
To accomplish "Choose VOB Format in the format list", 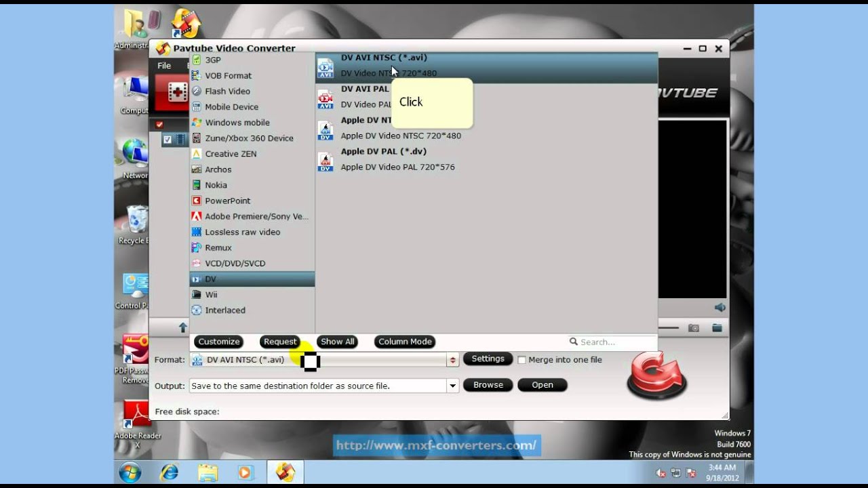I will point(252,75).
